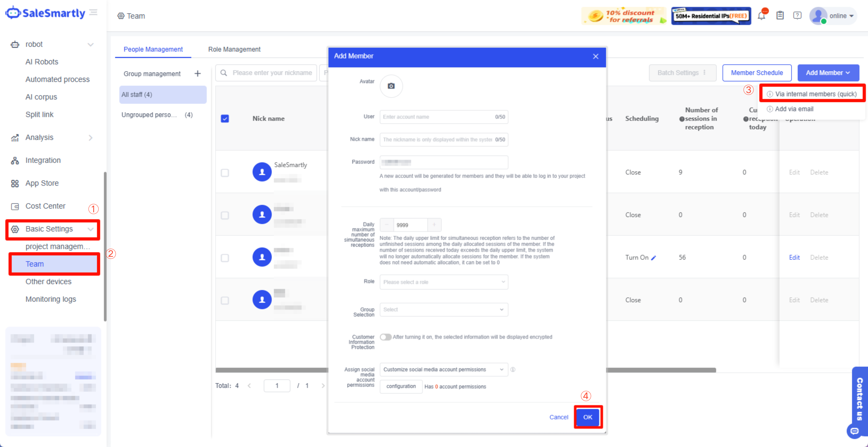Toggle Customer Information Protection switch
Screen dimensions: 868x447
(385, 337)
